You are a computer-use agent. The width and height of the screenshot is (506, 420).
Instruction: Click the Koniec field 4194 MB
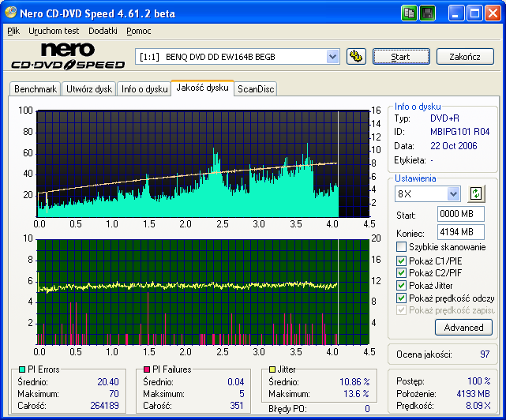click(x=461, y=232)
